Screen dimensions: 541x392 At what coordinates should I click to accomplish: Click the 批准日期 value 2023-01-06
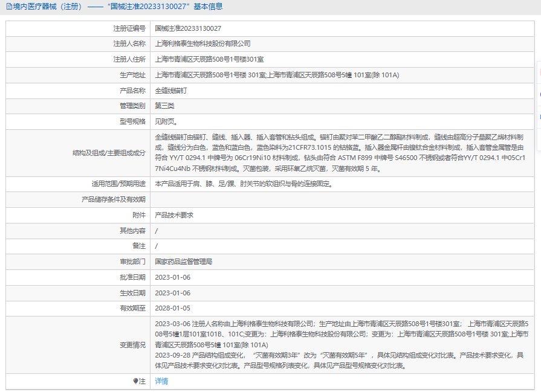172,277
